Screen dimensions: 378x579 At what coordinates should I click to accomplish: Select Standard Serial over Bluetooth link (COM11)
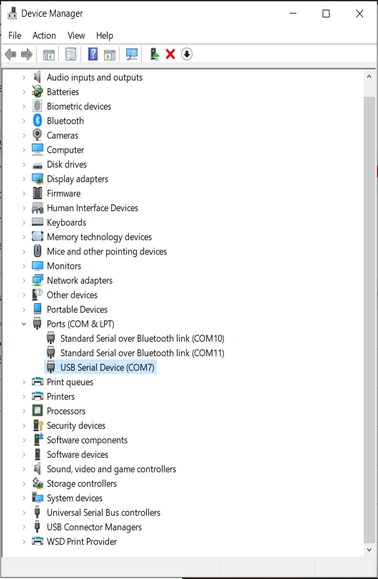tap(142, 353)
